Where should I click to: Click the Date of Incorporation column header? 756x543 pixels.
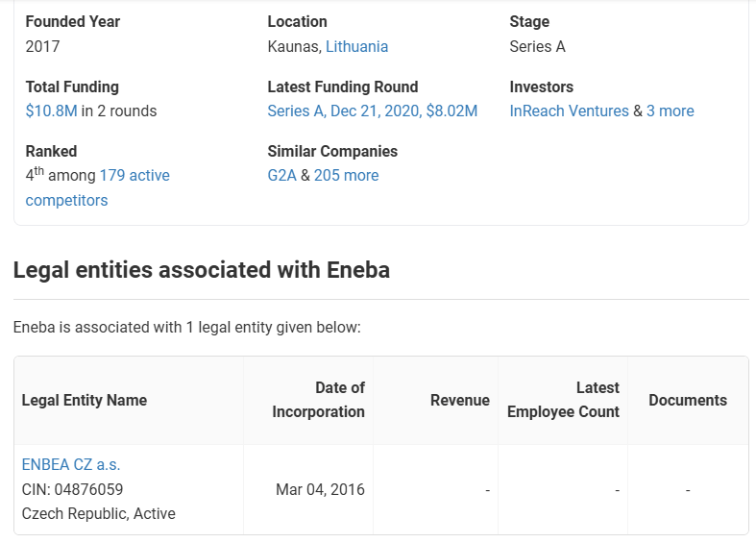click(x=318, y=400)
